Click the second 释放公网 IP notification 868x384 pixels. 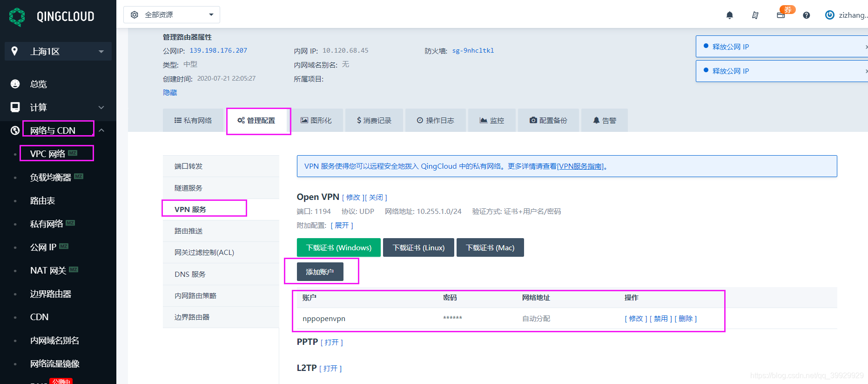click(x=782, y=71)
